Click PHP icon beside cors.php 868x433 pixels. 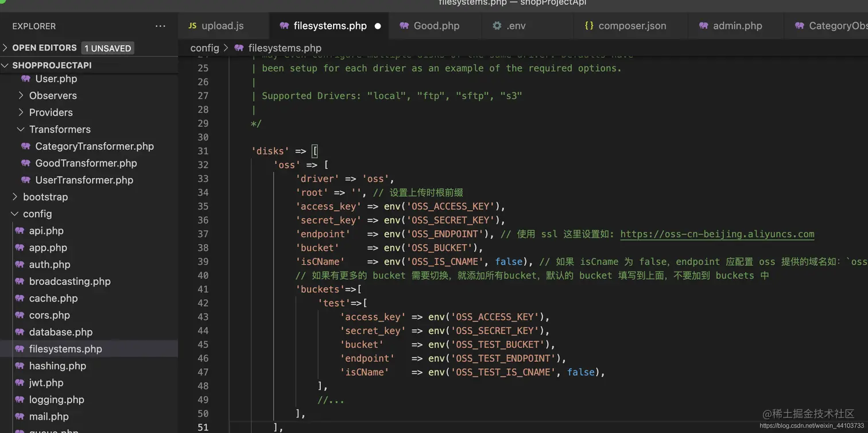tap(20, 315)
